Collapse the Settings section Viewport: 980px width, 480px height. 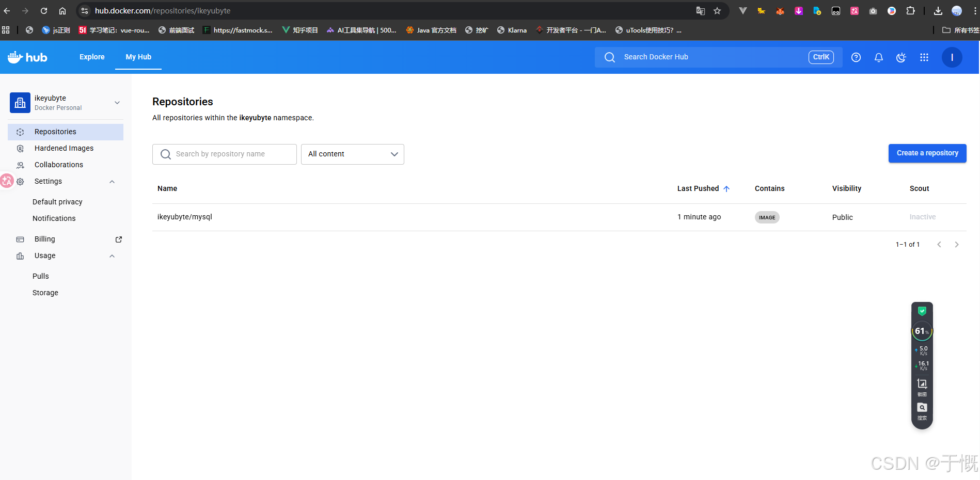point(112,182)
